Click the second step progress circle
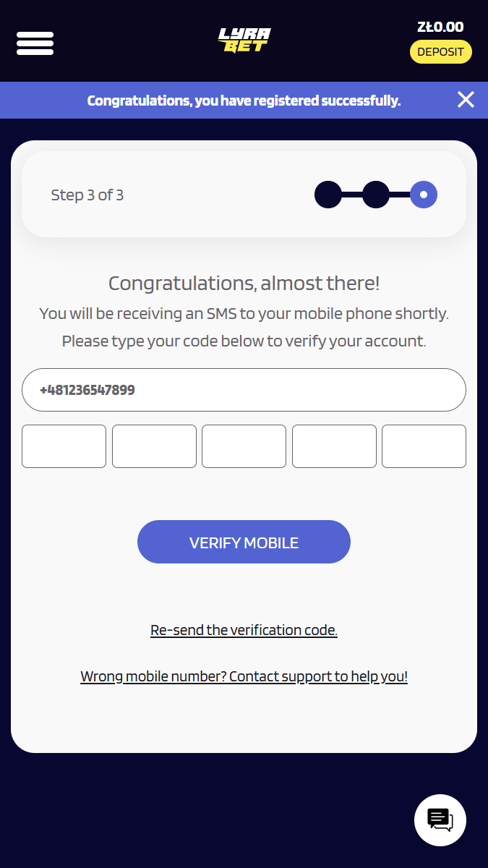488x868 pixels. click(x=376, y=195)
